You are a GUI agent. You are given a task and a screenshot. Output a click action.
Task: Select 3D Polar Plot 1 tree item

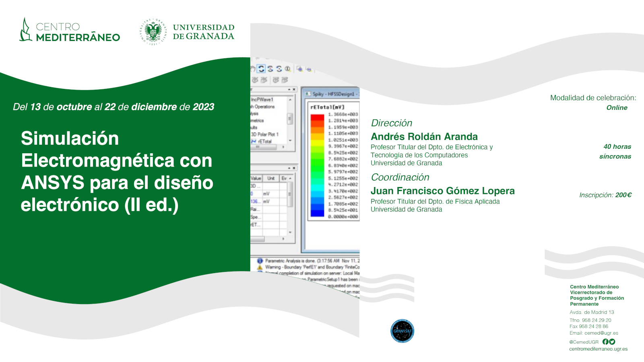[x=265, y=134]
